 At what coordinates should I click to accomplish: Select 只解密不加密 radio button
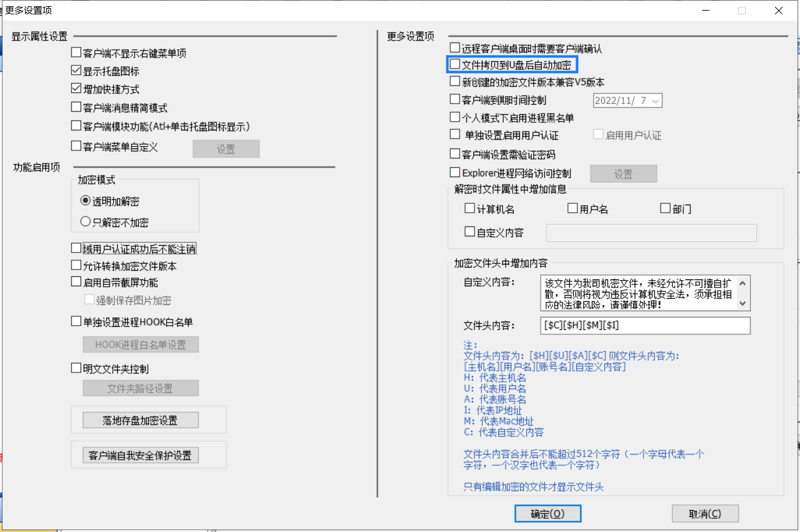(x=86, y=221)
